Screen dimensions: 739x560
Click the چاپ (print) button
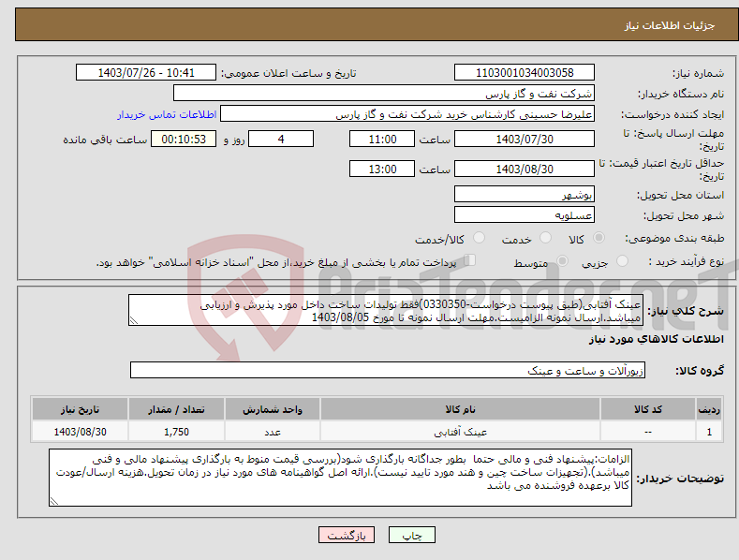pos(411,535)
